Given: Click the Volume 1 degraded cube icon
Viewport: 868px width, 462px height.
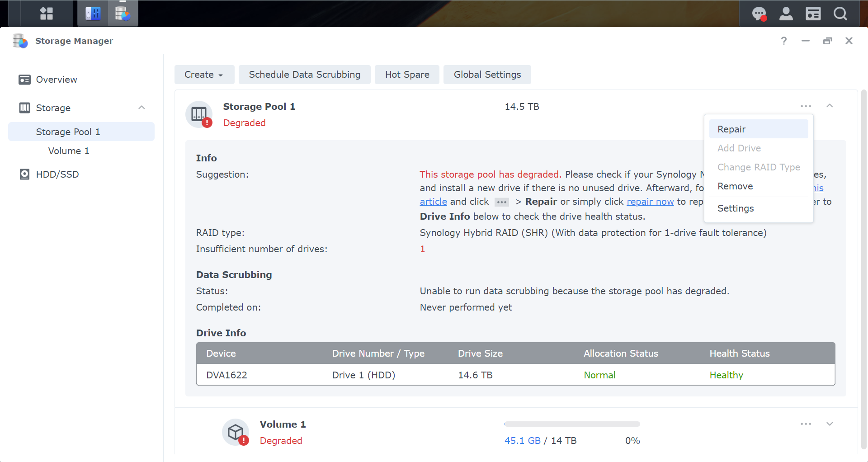Looking at the screenshot, I should (x=235, y=432).
